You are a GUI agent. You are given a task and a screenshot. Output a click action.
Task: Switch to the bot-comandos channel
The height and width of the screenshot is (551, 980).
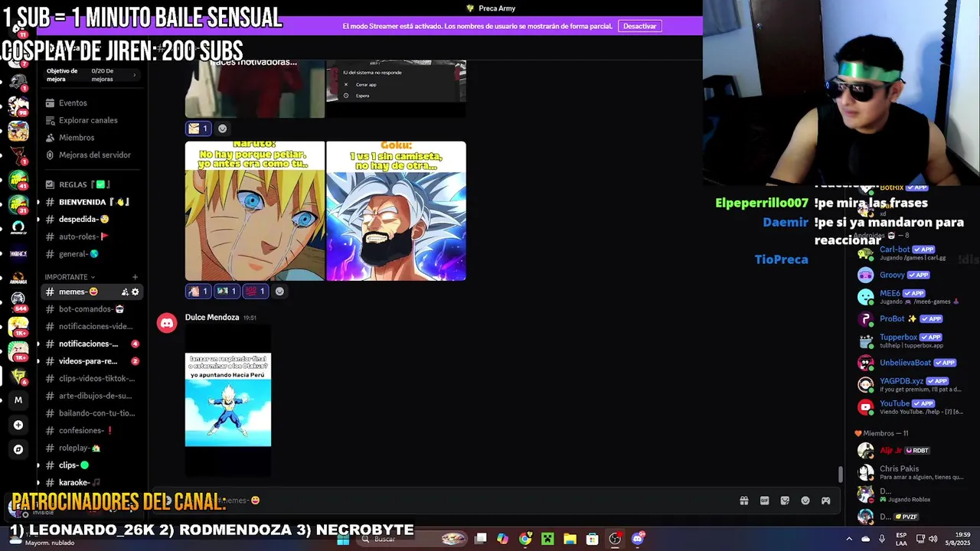tap(90, 309)
